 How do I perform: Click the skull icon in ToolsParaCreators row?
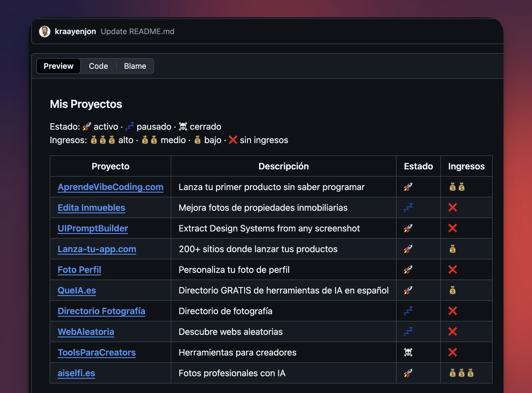pos(408,353)
